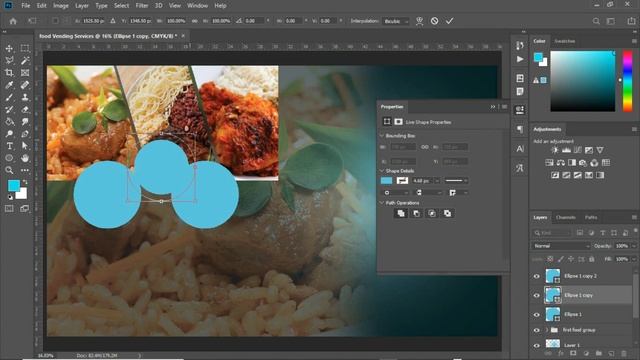The height and width of the screenshot is (360, 640).
Task: Select the Paint Bucket tool
Action: pyautogui.click(x=9, y=122)
